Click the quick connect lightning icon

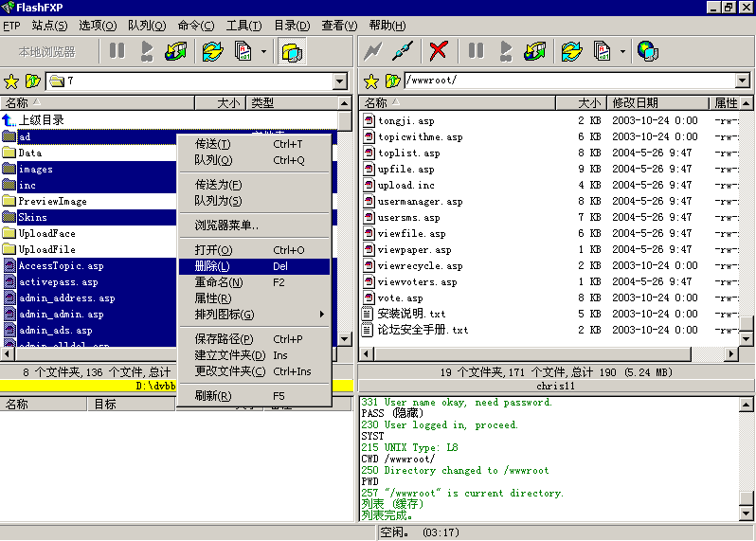372,51
